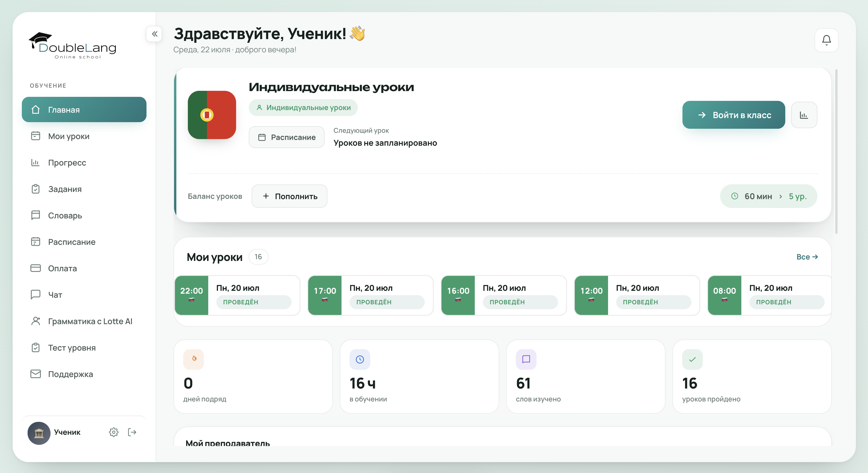The width and height of the screenshot is (868, 473).
Task: Click the book icon above 61
Action: pyautogui.click(x=526, y=359)
